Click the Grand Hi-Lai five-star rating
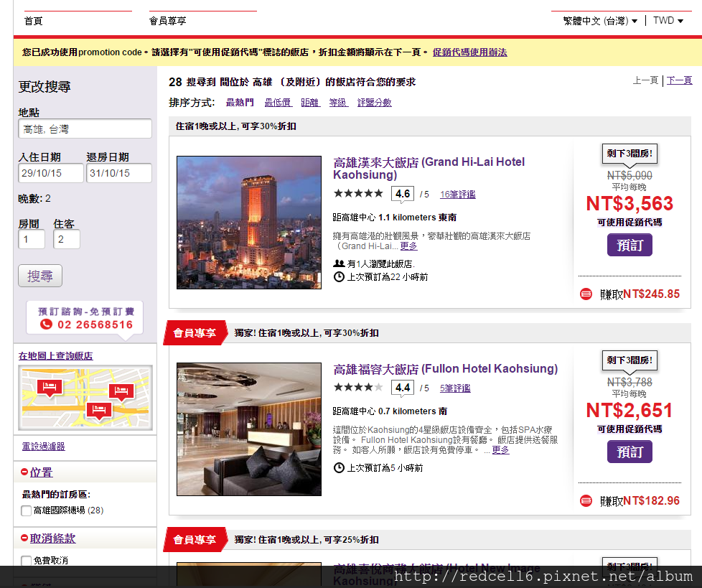Screen dimensions: 702x588 click(x=358, y=193)
